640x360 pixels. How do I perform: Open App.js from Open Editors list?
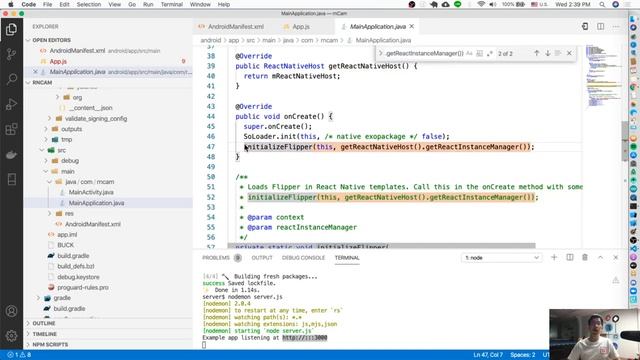(58, 61)
